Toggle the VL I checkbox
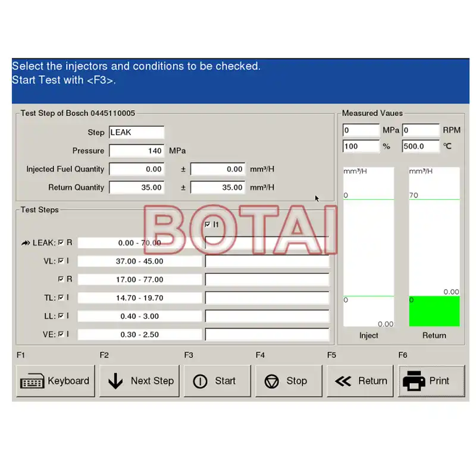This screenshot has width=476, height=476. click(x=61, y=261)
